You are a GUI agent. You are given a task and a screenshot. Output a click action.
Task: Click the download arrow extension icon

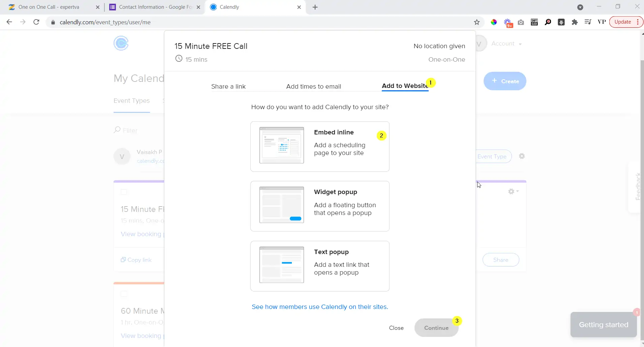point(561,22)
